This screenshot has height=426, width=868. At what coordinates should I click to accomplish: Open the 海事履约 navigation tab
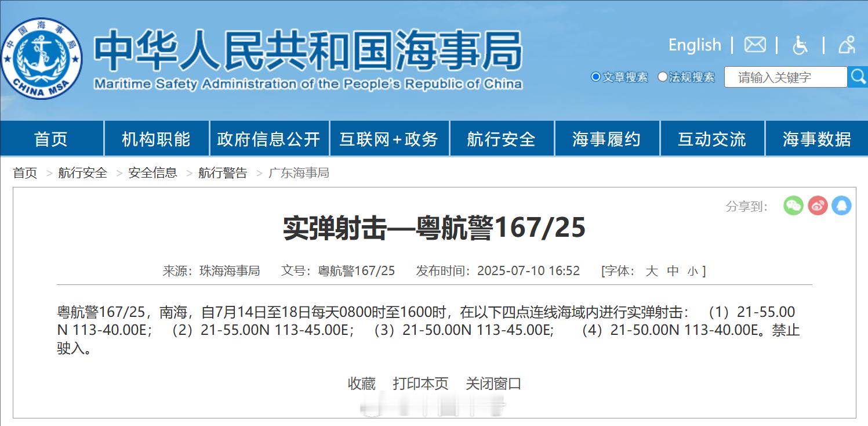pos(606,139)
